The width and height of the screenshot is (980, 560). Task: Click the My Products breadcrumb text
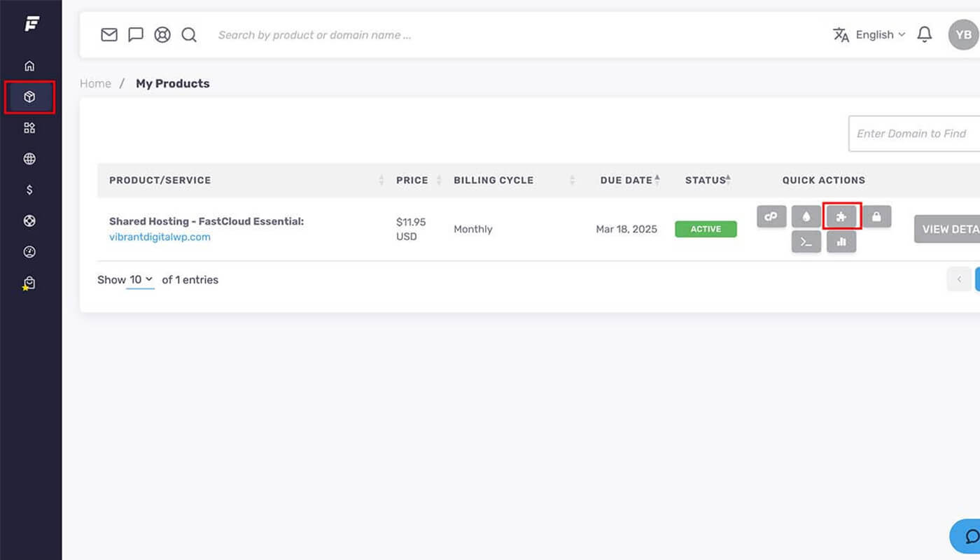(173, 83)
